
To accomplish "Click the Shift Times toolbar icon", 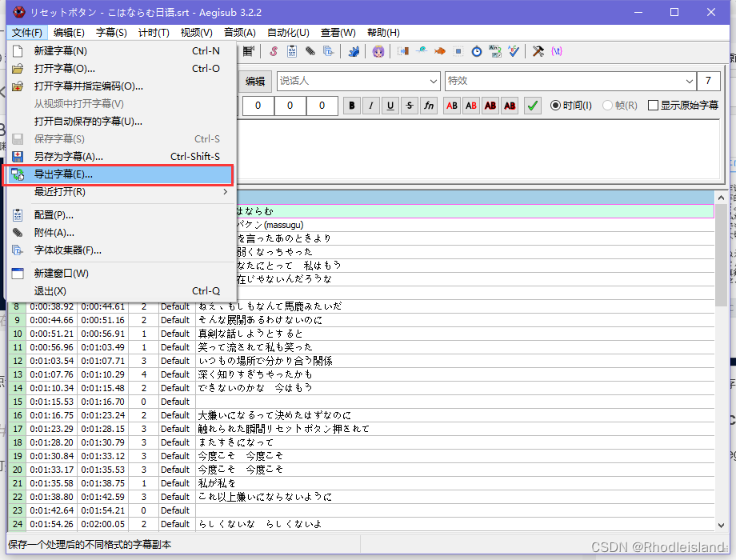I will pos(402,51).
